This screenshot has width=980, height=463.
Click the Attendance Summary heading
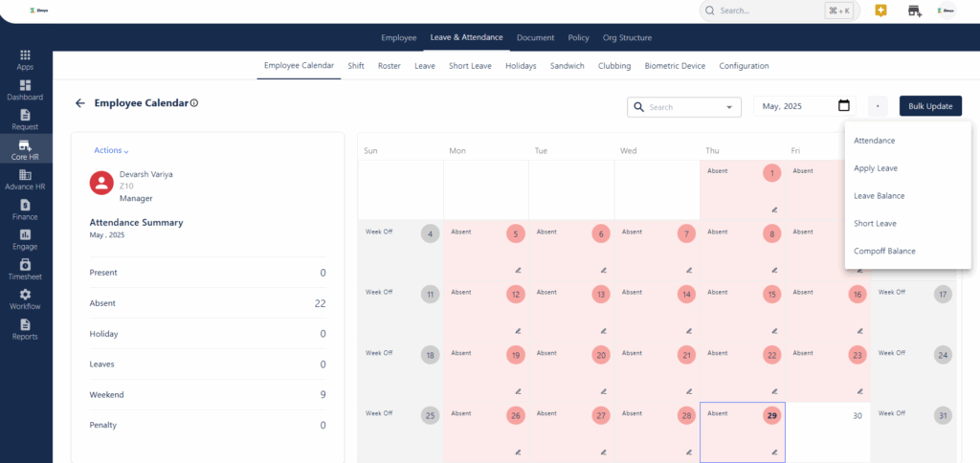136,223
